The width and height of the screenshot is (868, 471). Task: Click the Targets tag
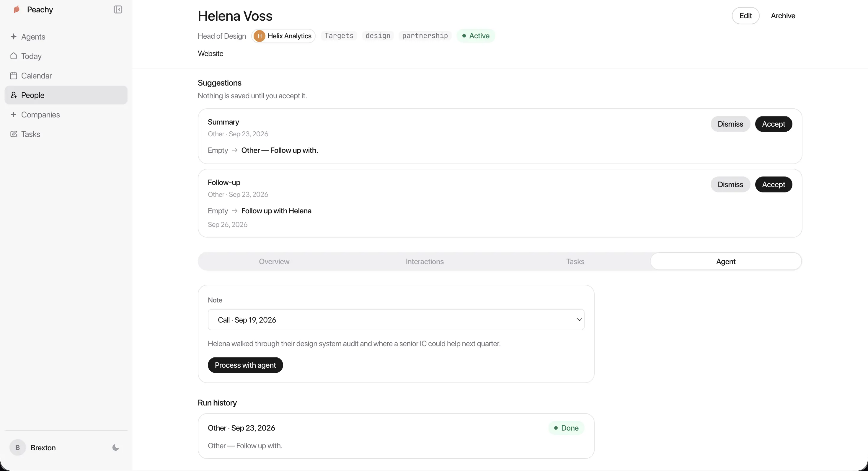click(339, 36)
